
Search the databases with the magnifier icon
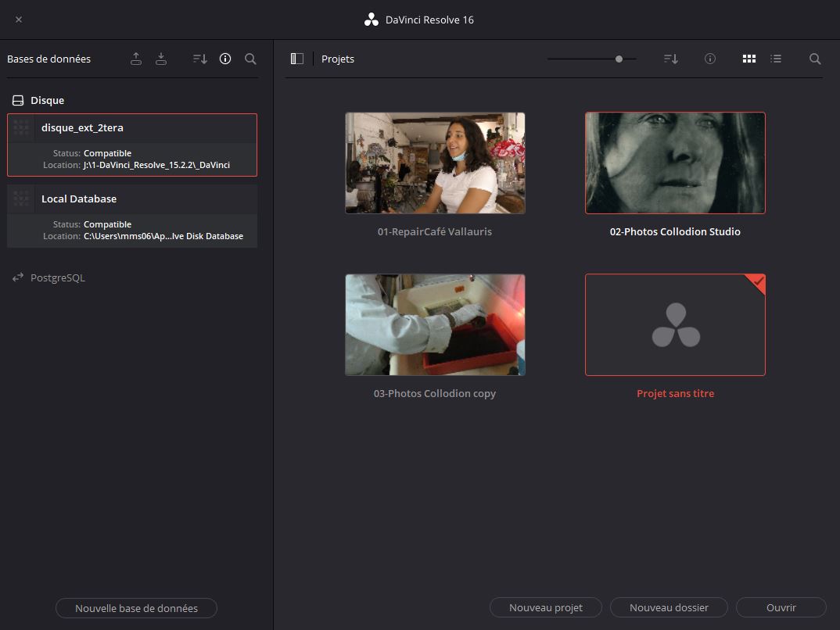(x=250, y=59)
